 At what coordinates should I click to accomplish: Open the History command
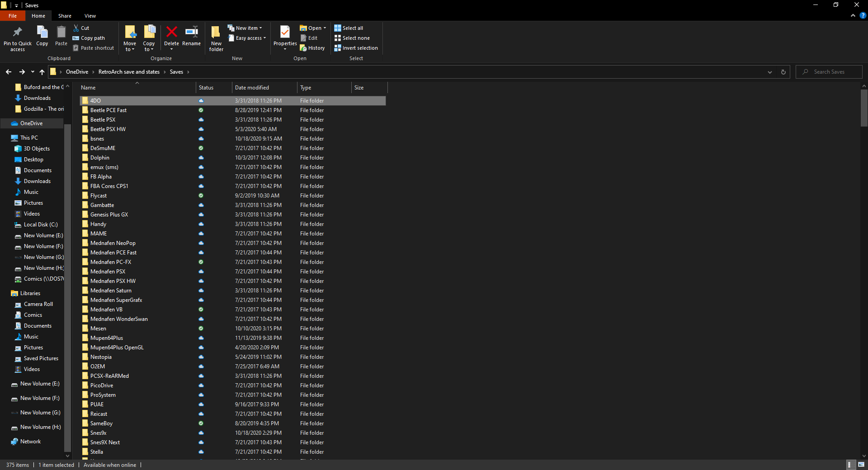click(x=312, y=48)
